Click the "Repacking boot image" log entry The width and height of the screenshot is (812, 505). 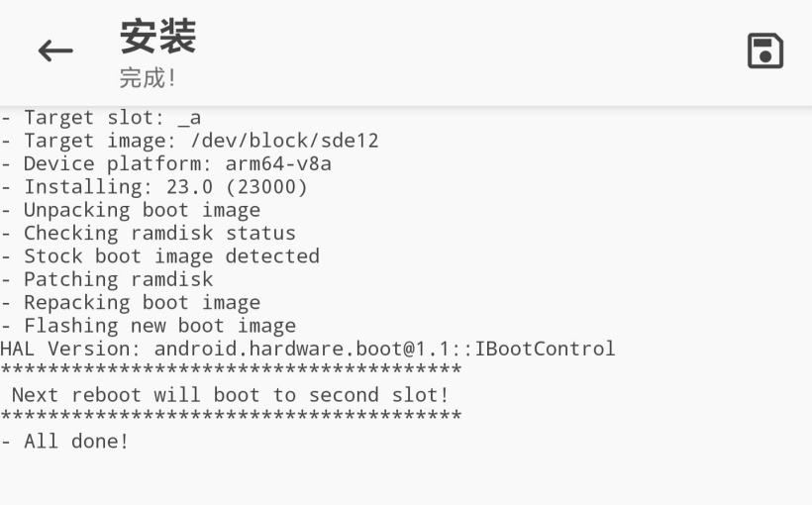pos(130,303)
